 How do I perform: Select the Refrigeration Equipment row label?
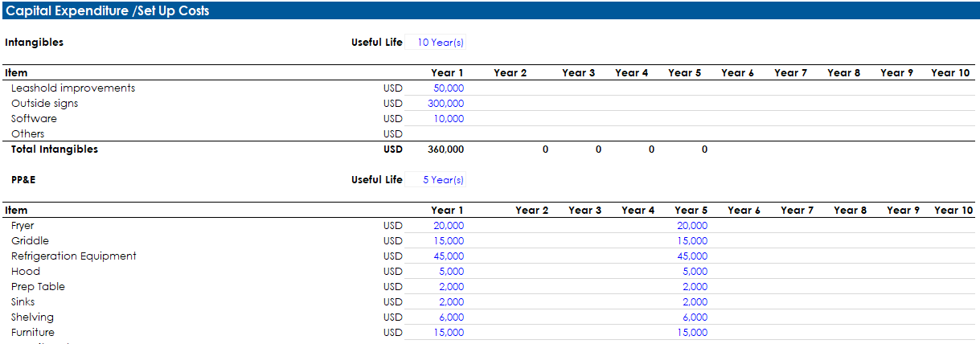pos(74,256)
